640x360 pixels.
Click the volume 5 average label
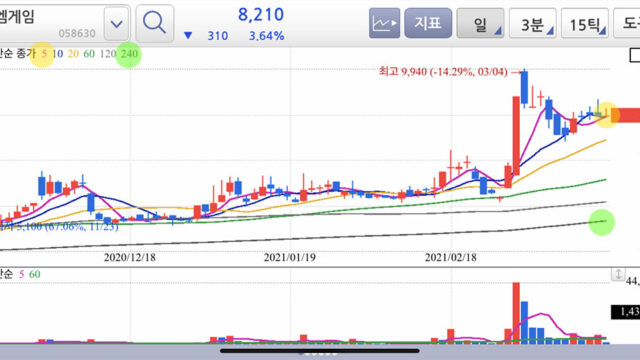pyautogui.click(x=22, y=274)
